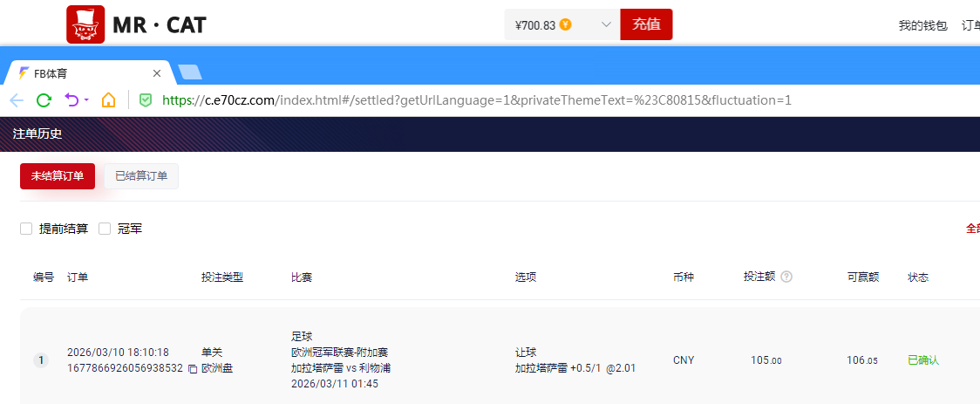Click the 投注额 help question icon
Image resolution: width=980 pixels, height=404 pixels.
(786, 277)
